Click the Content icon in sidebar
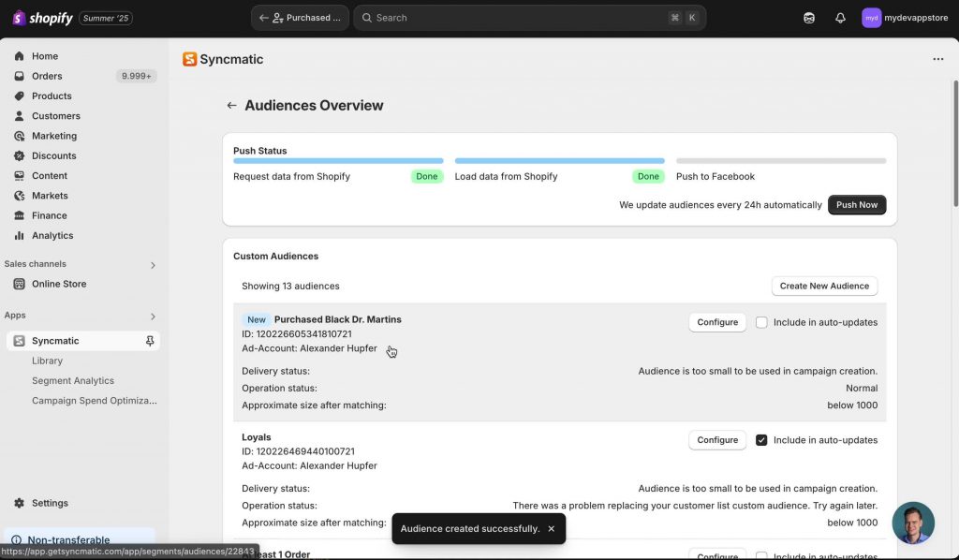The height and width of the screenshot is (560, 959). pyautogui.click(x=19, y=175)
